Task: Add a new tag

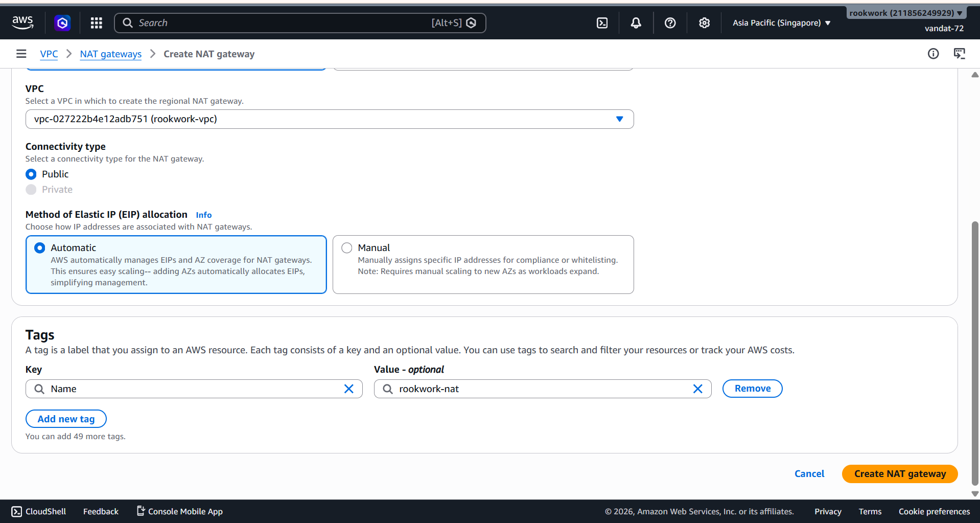Action: tap(66, 419)
